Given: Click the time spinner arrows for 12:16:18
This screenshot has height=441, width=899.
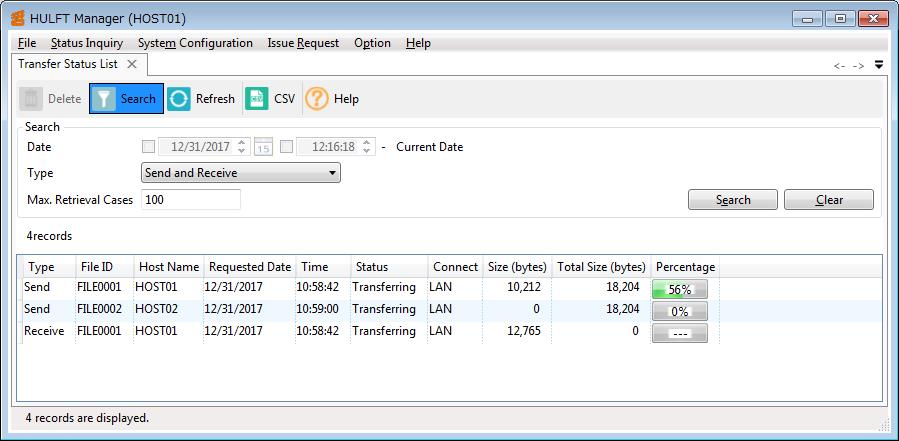Looking at the screenshot, I should point(367,147).
